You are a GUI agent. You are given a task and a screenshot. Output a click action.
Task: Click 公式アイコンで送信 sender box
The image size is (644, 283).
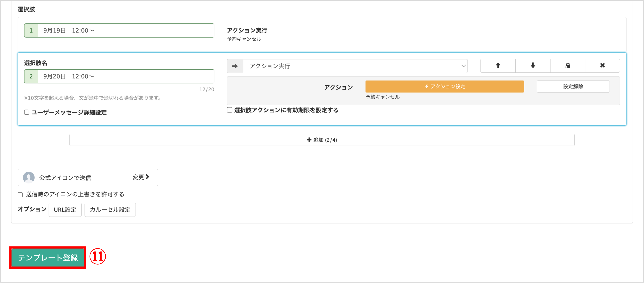[x=88, y=177]
